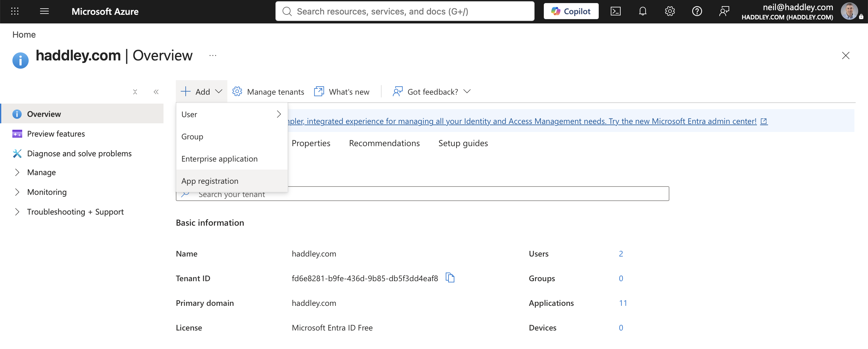Viewport: 868px width, 349px height.
Task: Open the notifications bell
Action: 643,11
